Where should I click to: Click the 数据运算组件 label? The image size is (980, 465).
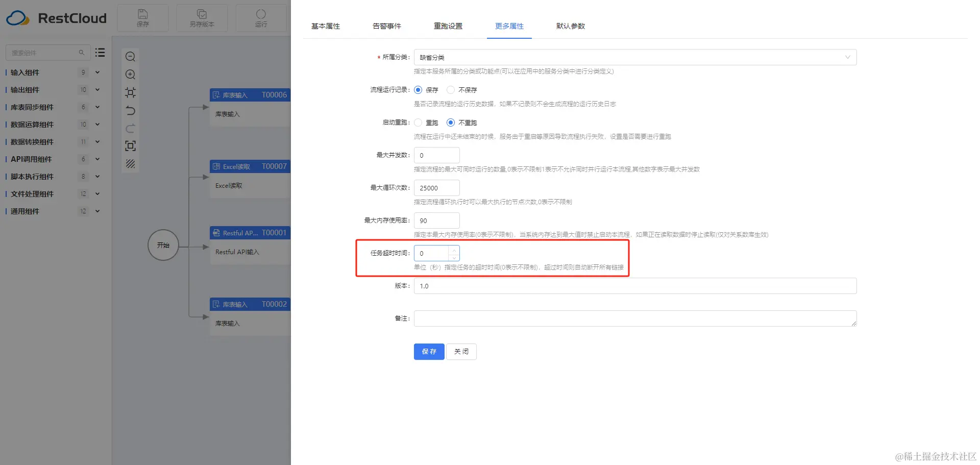click(32, 125)
